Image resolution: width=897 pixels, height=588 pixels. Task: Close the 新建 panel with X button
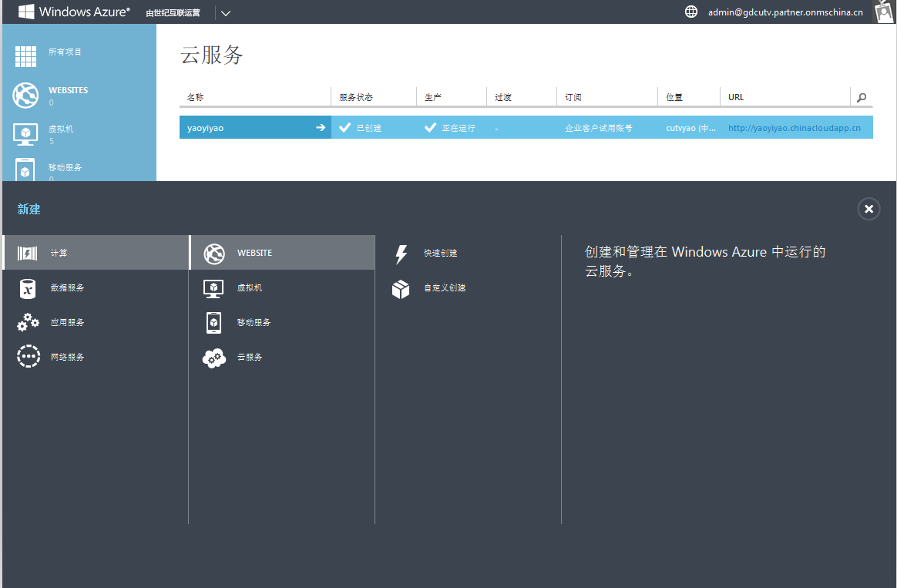[x=868, y=209]
